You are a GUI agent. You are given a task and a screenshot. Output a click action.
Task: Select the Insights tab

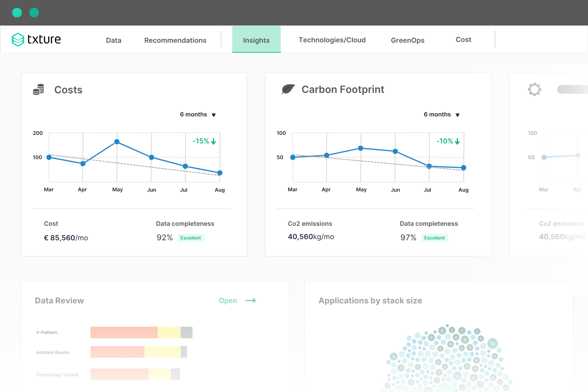pyautogui.click(x=256, y=40)
